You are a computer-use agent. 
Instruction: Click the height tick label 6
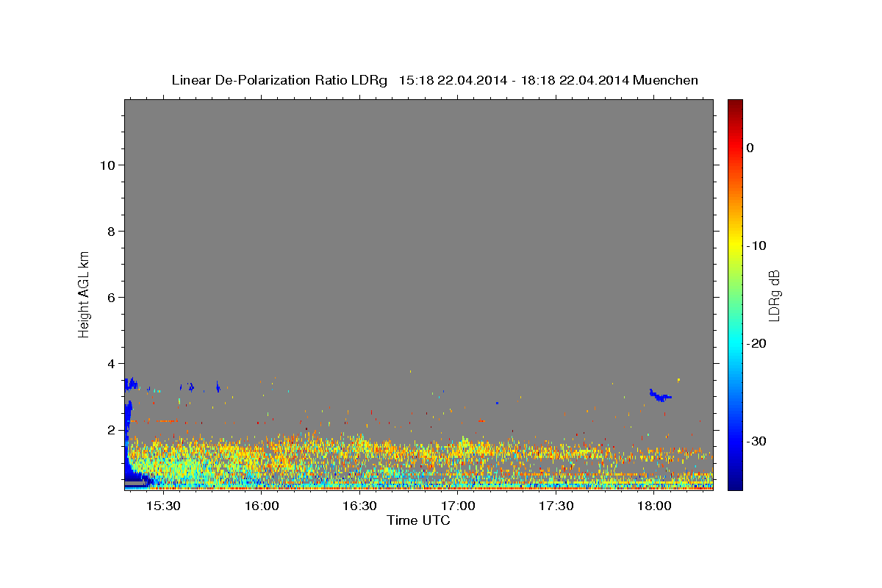tap(111, 298)
